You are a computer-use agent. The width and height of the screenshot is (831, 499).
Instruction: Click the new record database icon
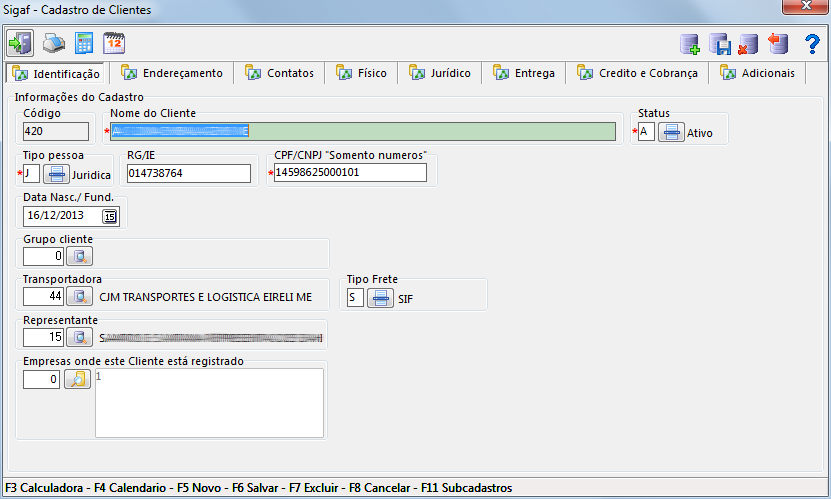[690, 44]
